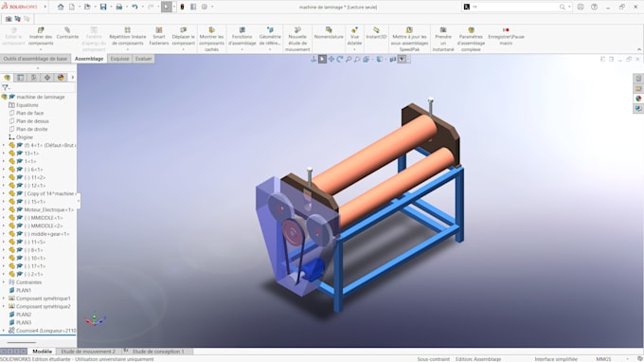The height and width of the screenshot is (362, 644).
Task: Select the Modèle bottom tab
Action: (x=43, y=352)
